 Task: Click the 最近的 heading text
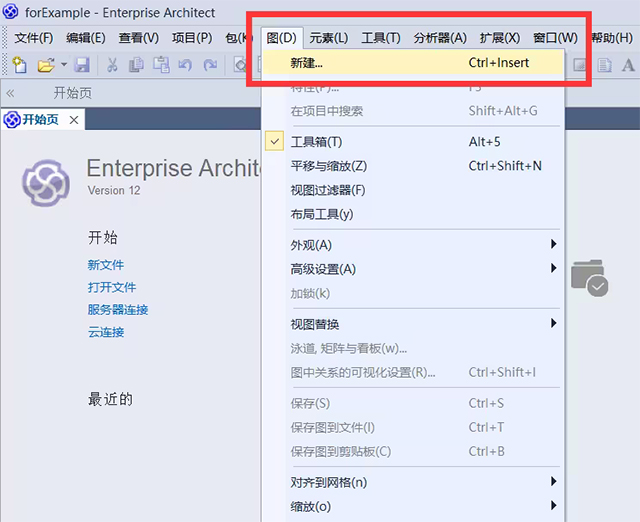111,399
